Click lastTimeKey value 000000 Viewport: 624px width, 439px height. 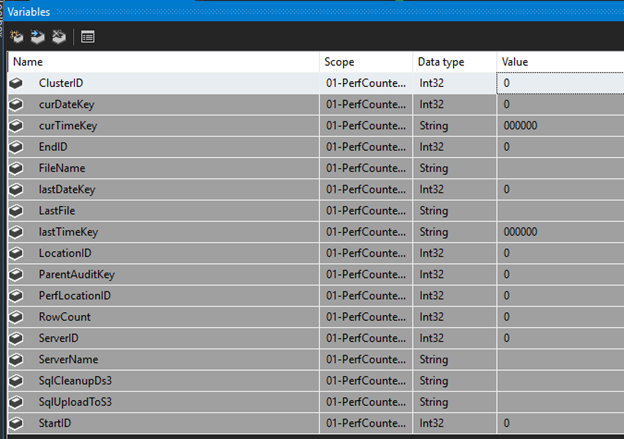point(521,232)
